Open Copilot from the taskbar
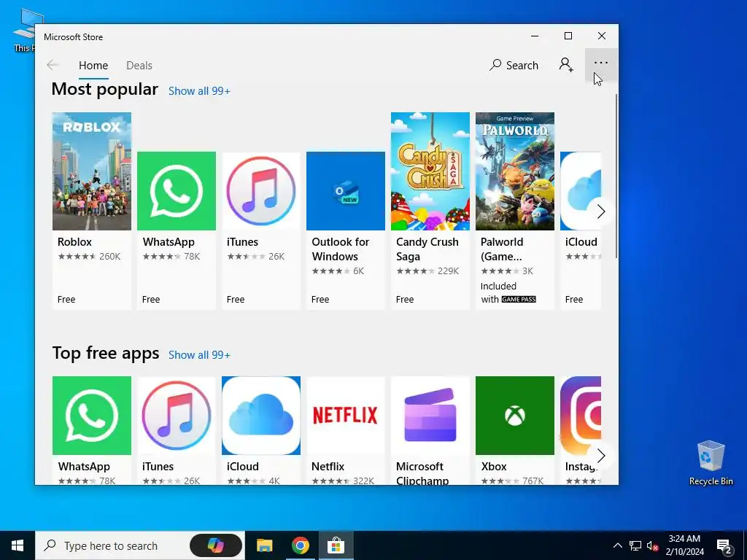This screenshot has width=747, height=560. (x=215, y=545)
